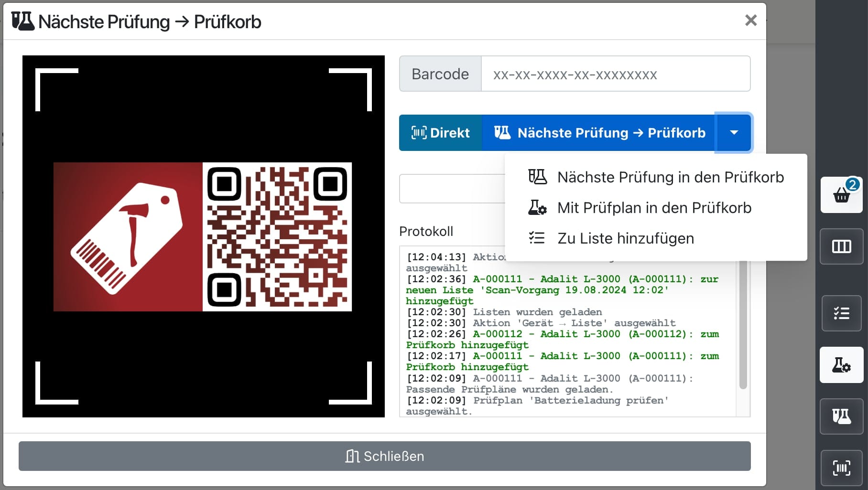Click the QR code in camera preview
Screen dimensions: 868x490
pos(277,237)
